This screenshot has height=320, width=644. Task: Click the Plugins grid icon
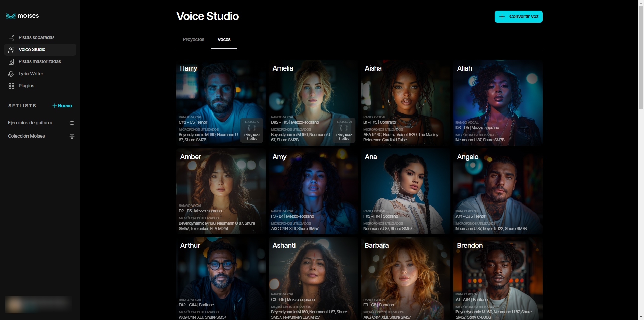(11, 86)
